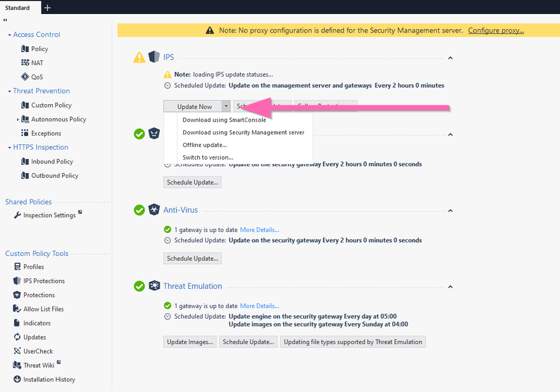Open the Configure proxy... link
Screen dimensions: 560x392
point(496,30)
